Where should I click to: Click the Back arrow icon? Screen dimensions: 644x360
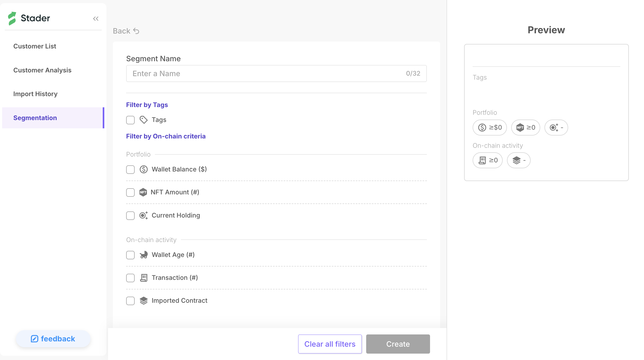coord(136,31)
